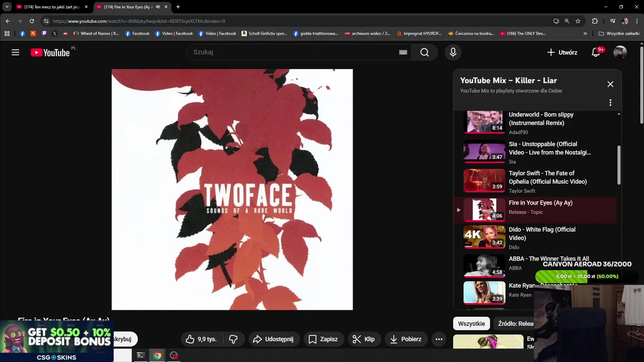
Task: Open Wheel of Names bookmark
Action: 96,34
